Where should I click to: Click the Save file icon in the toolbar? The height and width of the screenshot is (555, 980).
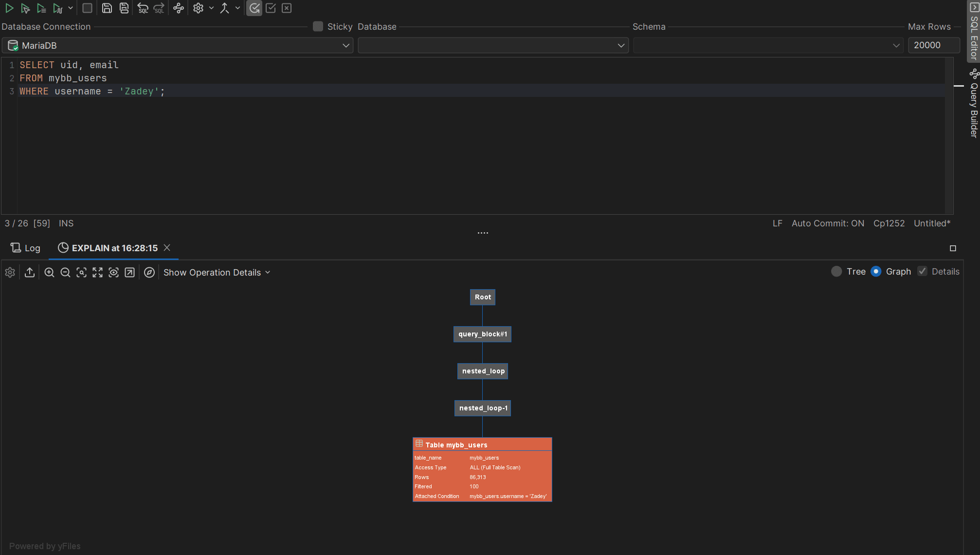click(x=107, y=8)
